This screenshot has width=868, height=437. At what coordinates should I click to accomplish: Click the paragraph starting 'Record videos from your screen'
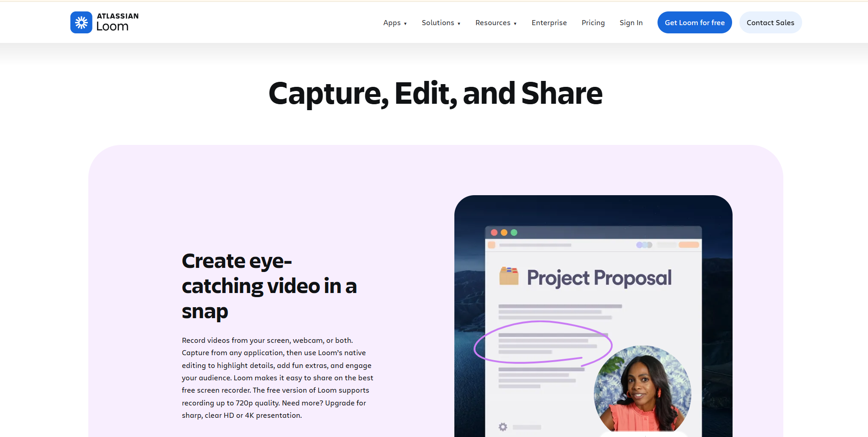(x=277, y=378)
